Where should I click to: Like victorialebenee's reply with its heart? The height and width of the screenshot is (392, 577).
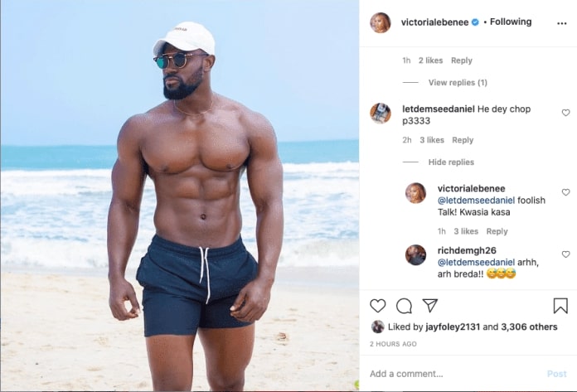click(565, 192)
